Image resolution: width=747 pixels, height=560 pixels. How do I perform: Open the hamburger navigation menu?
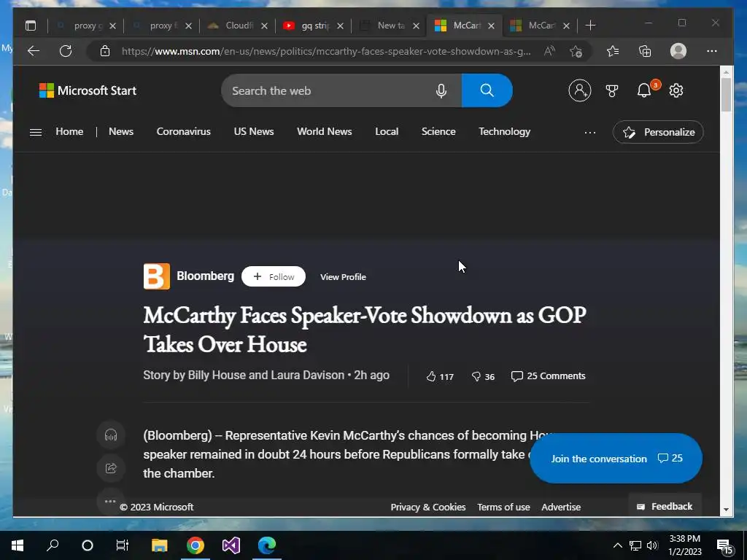tap(36, 133)
